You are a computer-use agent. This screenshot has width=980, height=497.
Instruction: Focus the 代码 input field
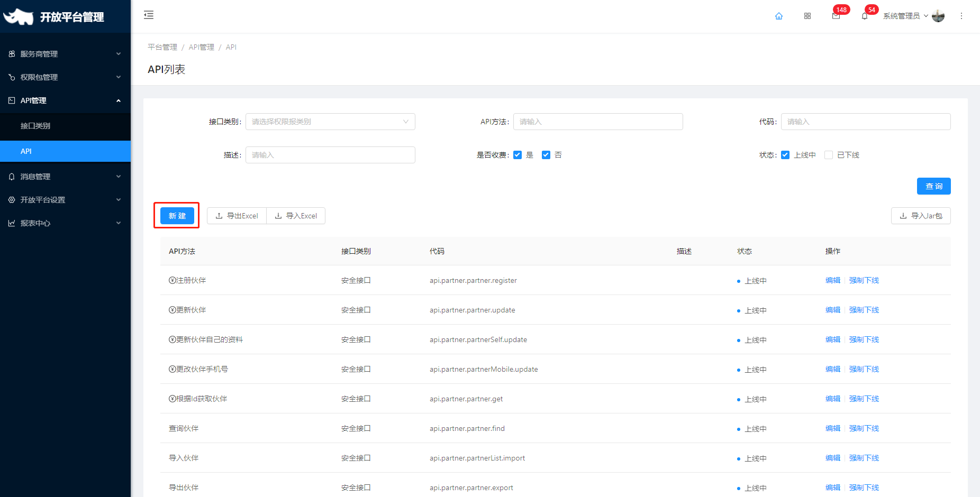click(866, 122)
